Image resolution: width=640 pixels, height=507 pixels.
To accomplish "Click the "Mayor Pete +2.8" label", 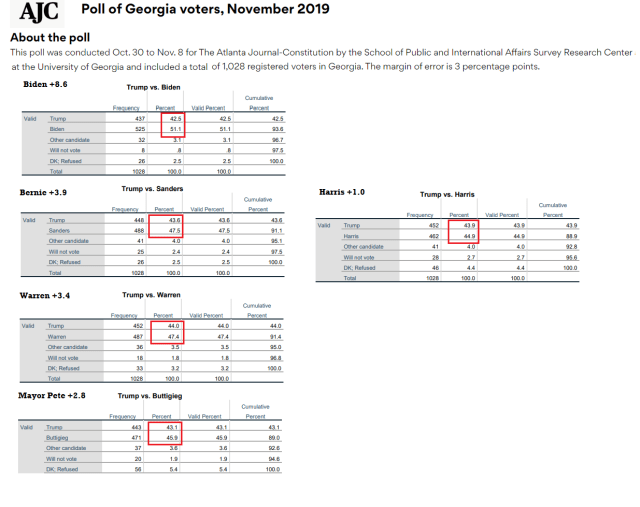I will (53, 396).
